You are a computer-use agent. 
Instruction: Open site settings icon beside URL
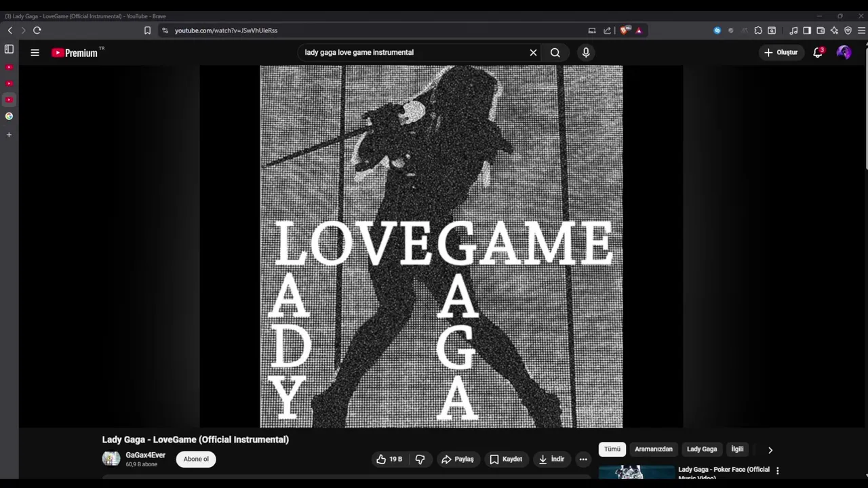[165, 30]
